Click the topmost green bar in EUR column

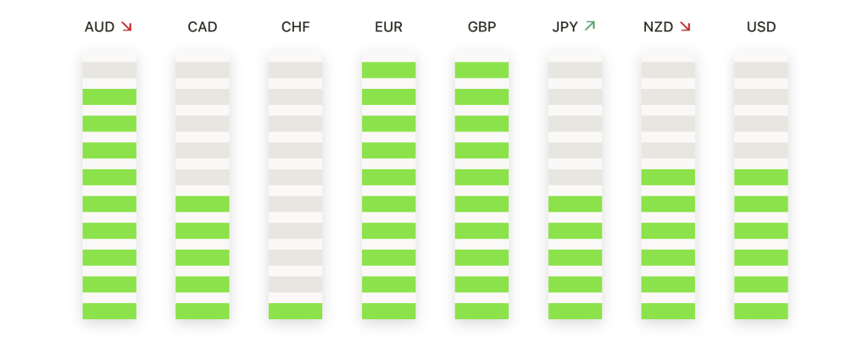tap(388, 69)
